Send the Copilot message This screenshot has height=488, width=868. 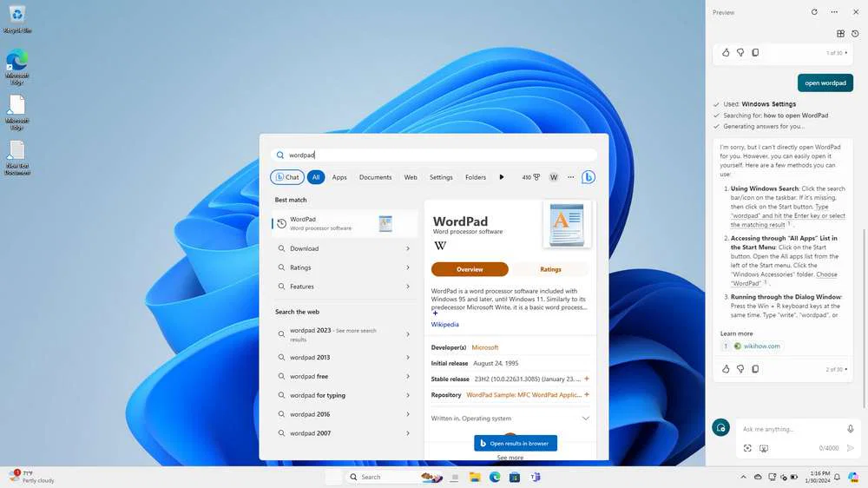click(851, 448)
